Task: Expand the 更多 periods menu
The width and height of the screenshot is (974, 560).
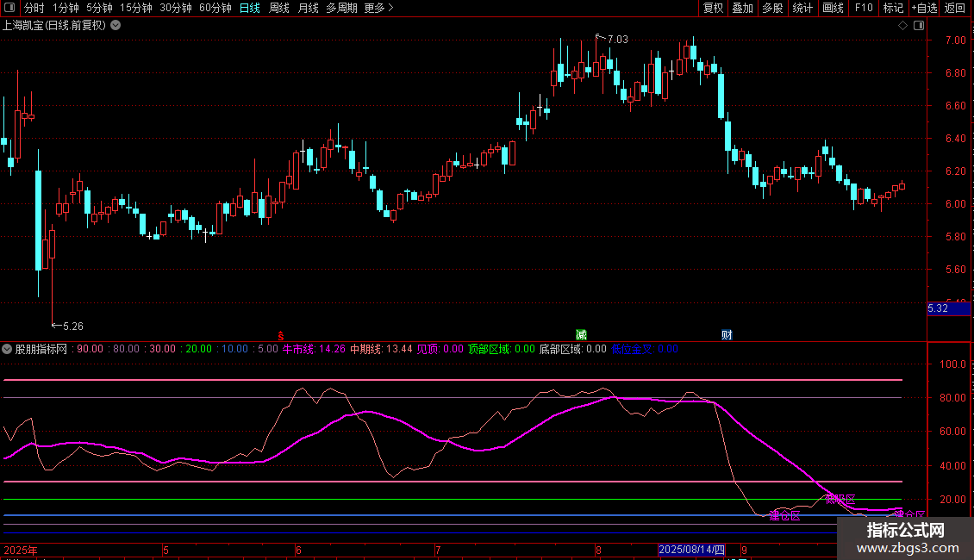Action: (378, 8)
